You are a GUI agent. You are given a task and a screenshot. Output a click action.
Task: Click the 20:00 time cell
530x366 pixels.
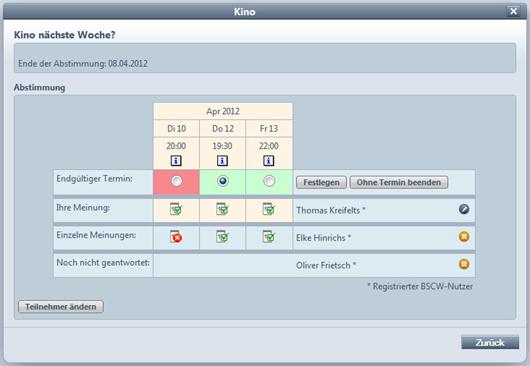[x=176, y=146]
